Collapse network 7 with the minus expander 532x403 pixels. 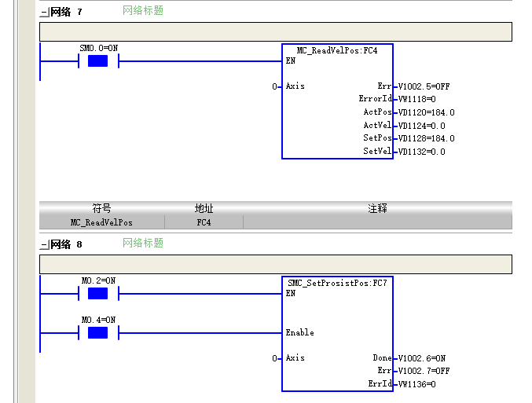[x=45, y=13]
